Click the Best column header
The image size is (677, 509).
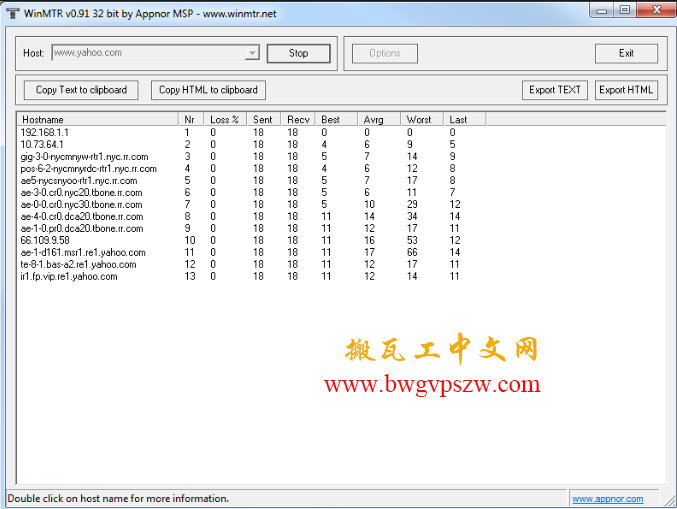click(336, 120)
